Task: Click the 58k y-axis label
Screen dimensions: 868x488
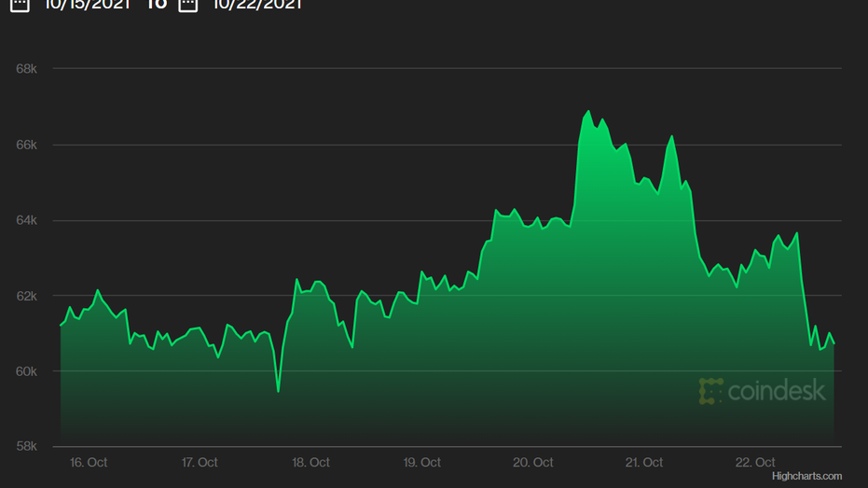Action: pos(26,447)
